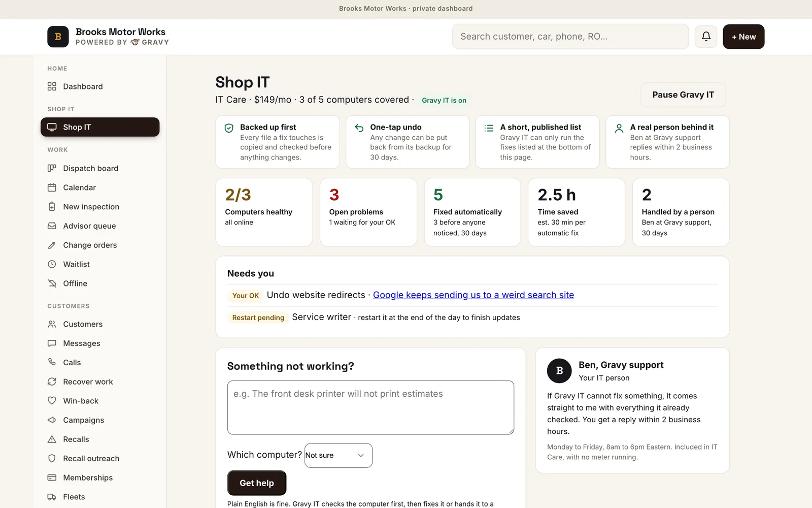The image size is (812, 508).
Task: Click into the Something not working text area
Action: pyautogui.click(x=370, y=407)
